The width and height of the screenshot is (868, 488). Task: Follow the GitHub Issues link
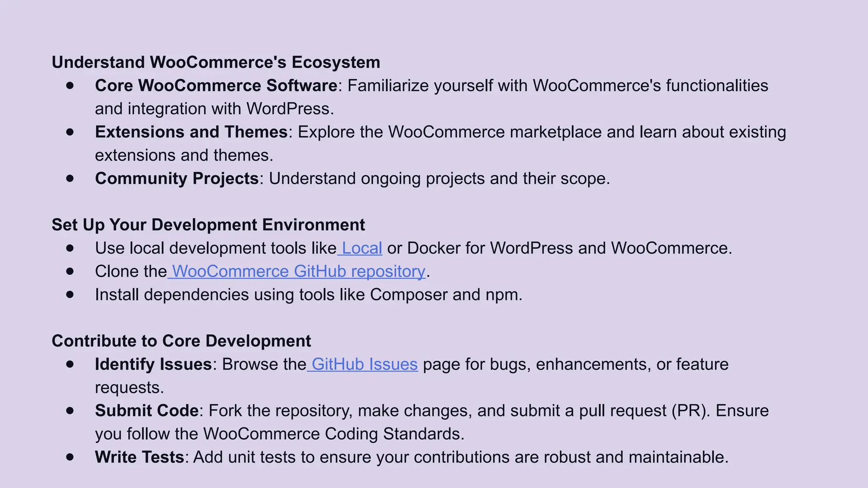[364, 364]
